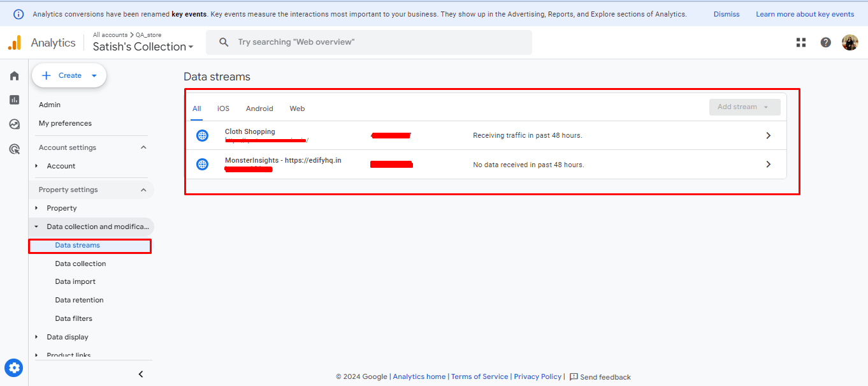The image size is (868, 386).
Task: Dismiss the key events banner
Action: [727, 14]
